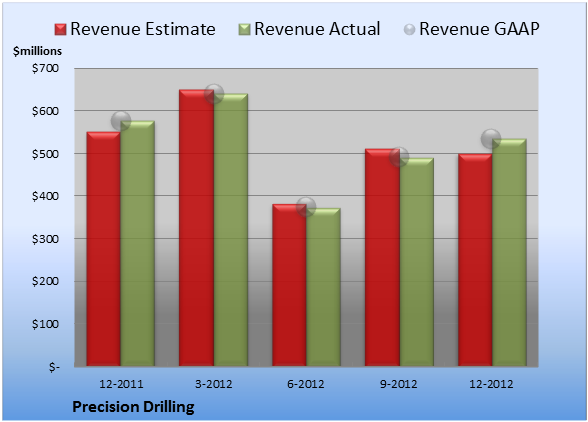Select the 'Revenue Actual' legend label

point(317,29)
